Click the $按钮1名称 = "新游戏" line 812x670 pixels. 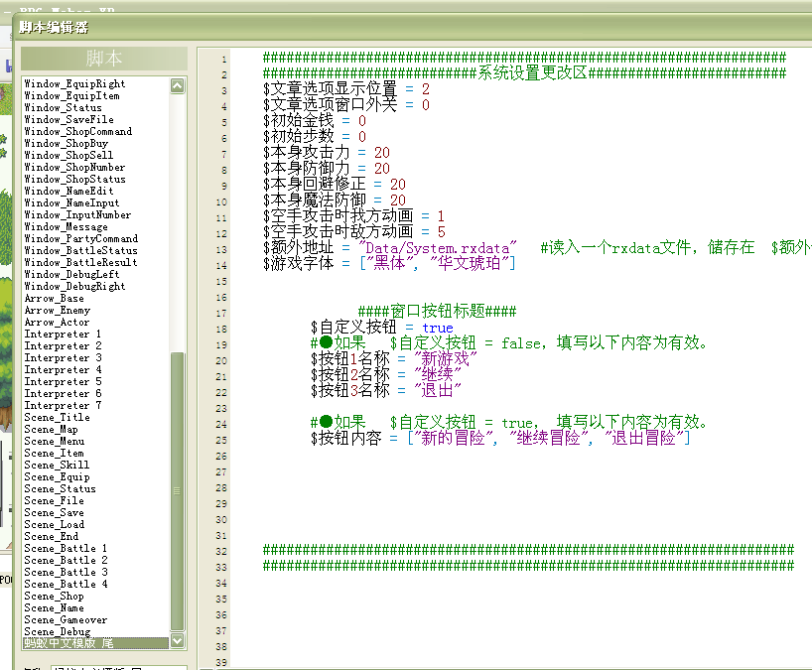tap(393, 358)
